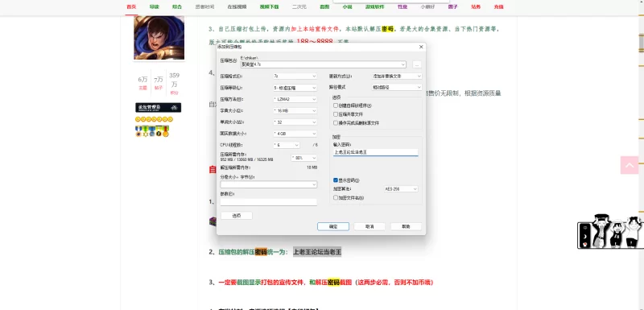Open the 在线视频 navigation item
The height and width of the screenshot is (310, 644).
point(237,7)
